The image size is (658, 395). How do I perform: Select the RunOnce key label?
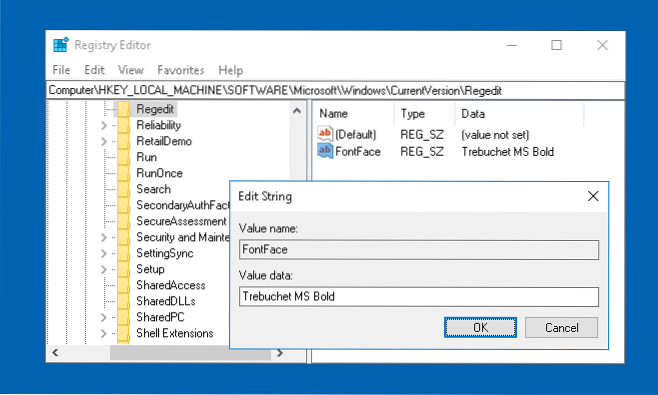(x=159, y=173)
